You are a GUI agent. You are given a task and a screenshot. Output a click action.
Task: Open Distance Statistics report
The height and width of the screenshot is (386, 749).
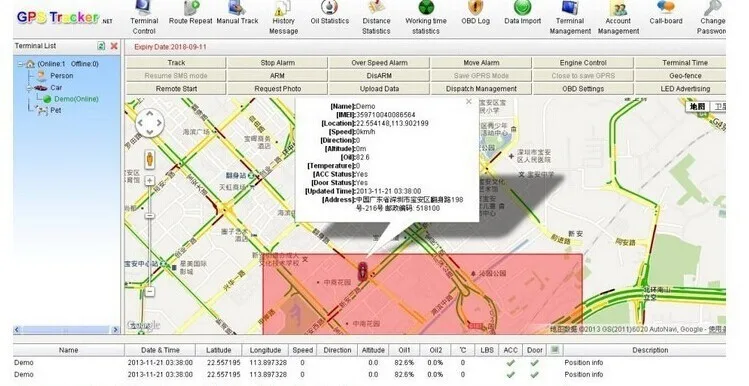point(376,18)
